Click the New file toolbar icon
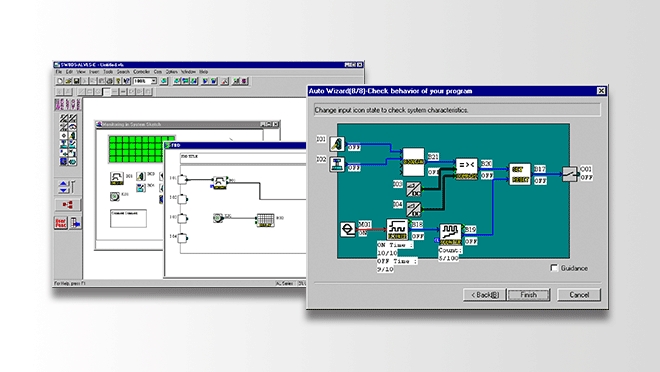Viewport: 660px width, 372px height. click(x=60, y=81)
